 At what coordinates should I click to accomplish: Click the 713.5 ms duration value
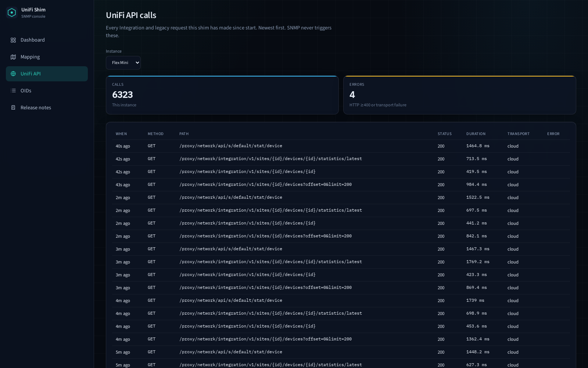coord(477,159)
